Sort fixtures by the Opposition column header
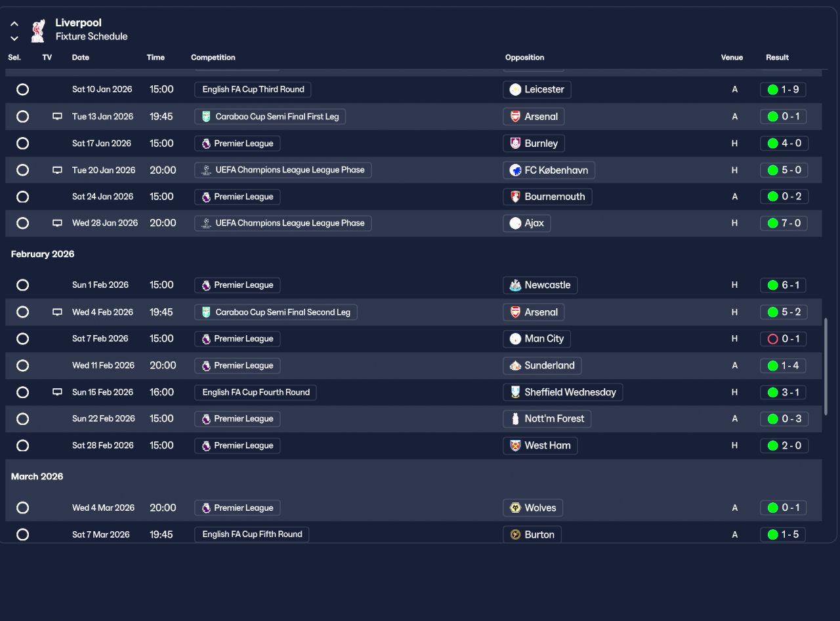 525,58
